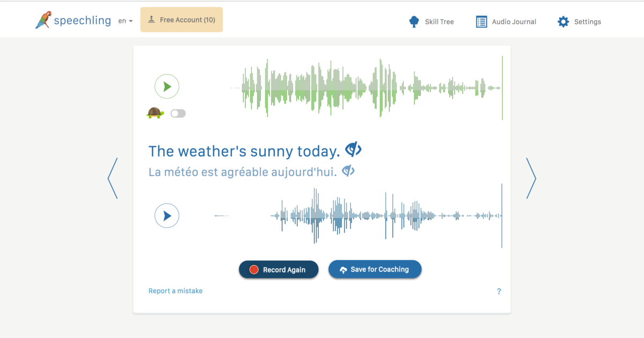
Task: Click the Speechling parrot logo
Action: 43,20
